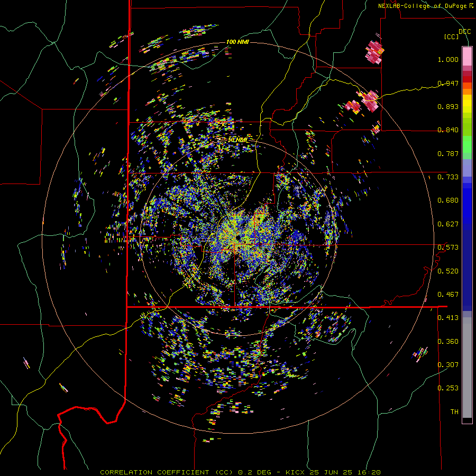476x476 pixels.
Task: Click the 0.467 legend value
Action: coord(448,294)
